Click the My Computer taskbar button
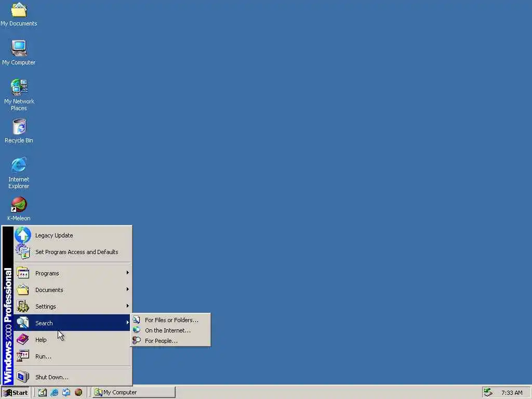Viewport: 532px width, 399px height. click(x=134, y=393)
